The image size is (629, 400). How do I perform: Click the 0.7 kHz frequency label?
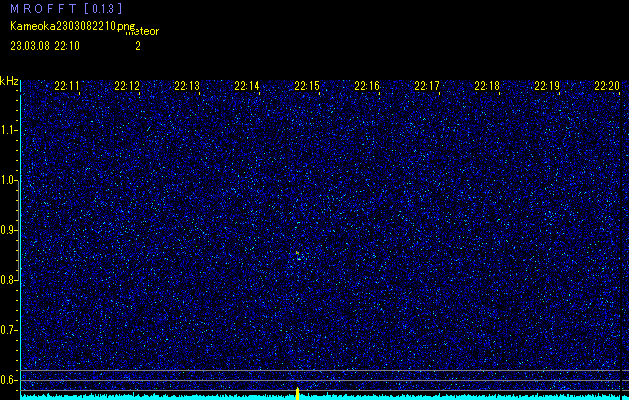9,330
